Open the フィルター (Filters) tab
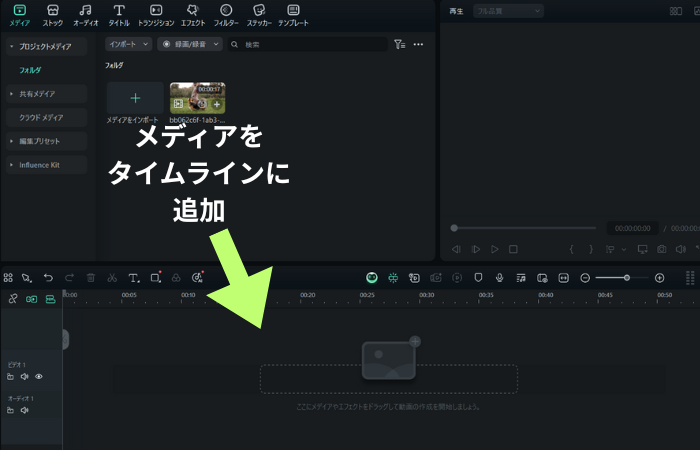Screen dimensions: 700x450 click(226, 15)
